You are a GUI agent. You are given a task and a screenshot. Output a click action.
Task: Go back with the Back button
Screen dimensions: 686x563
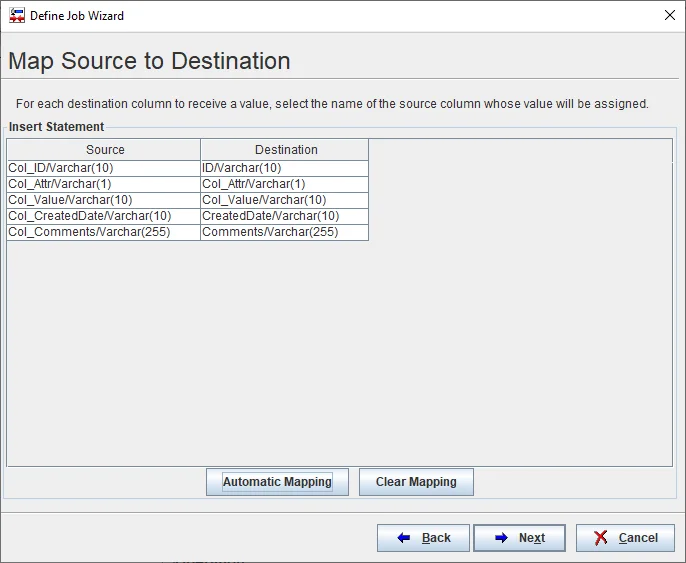pyautogui.click(x=423, y=538)
